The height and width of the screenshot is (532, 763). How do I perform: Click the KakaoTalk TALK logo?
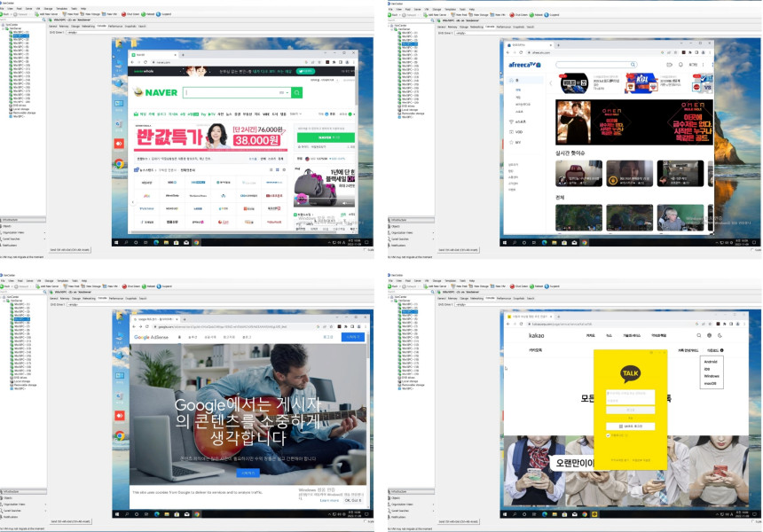click(x=630, y=373)
